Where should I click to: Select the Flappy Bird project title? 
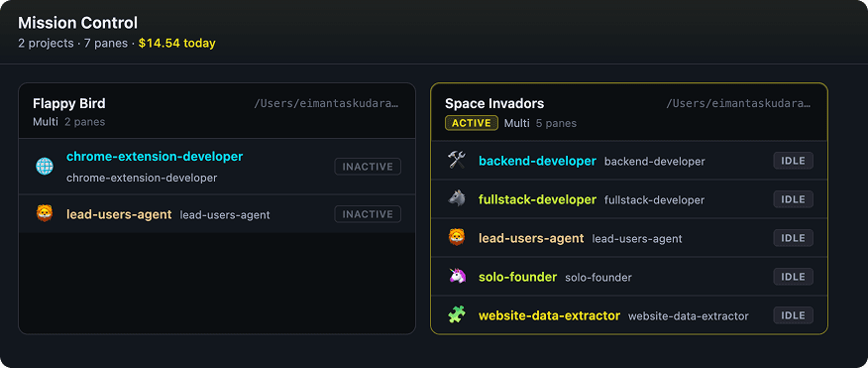[x=69, y=103]
